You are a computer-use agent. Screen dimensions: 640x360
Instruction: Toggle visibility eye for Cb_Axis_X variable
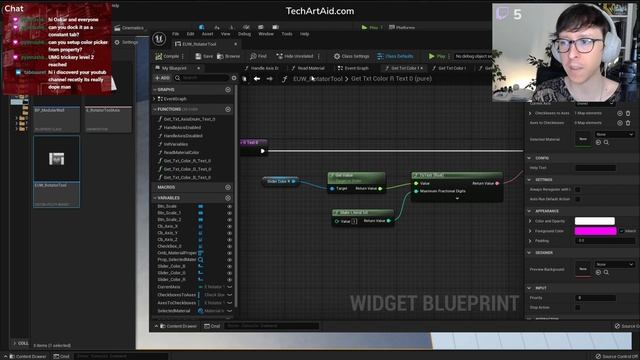tap(229, 227)
